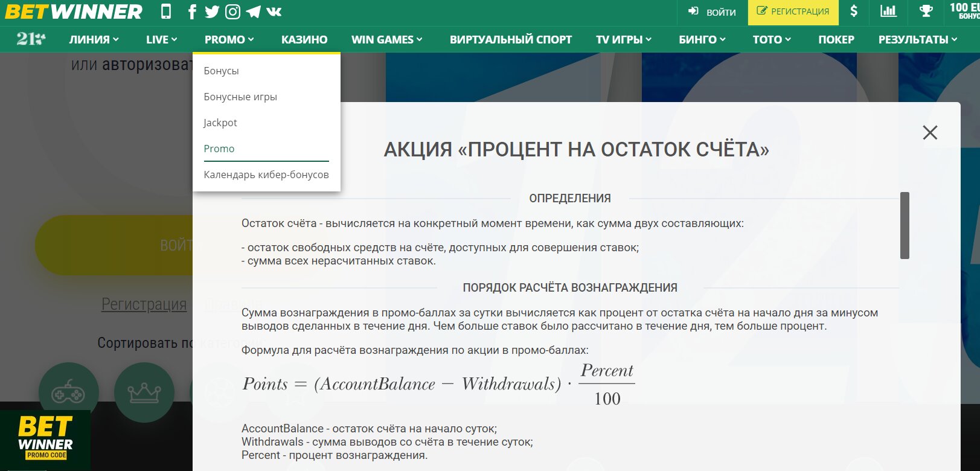Click the trophy icon in header
The width and height of the screenshot is (980, 471).
click(x=926, y=11)
